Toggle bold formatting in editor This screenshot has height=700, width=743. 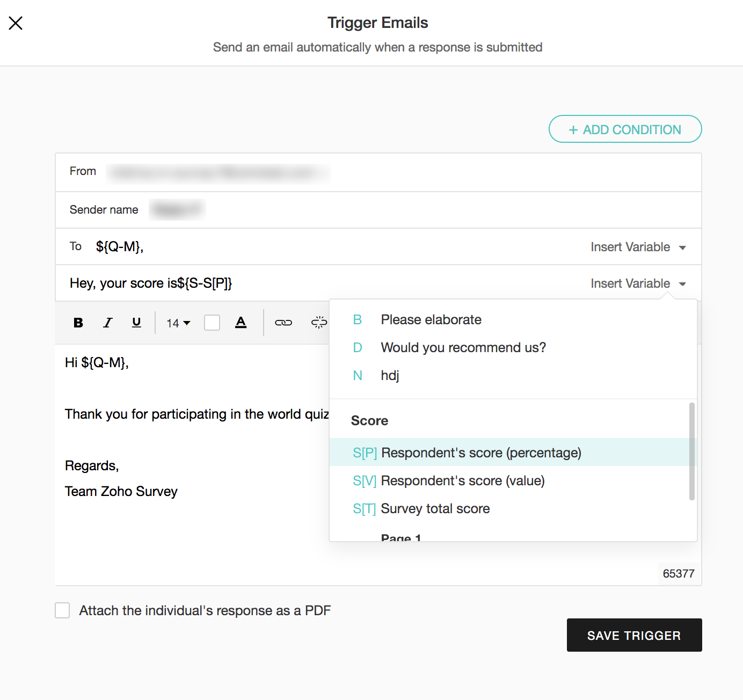click(x=78, y=323)
